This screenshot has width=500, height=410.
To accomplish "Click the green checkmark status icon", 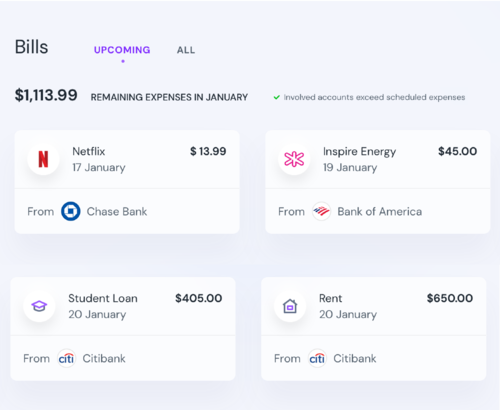I will click(276, 97).
